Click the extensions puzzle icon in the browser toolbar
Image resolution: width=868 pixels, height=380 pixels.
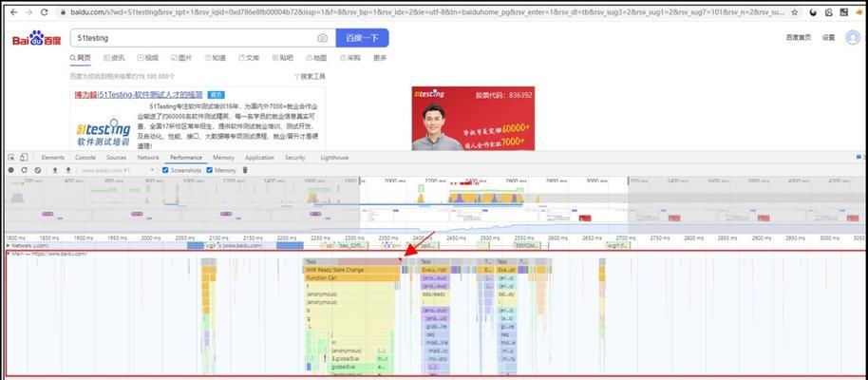pos(829,11)
